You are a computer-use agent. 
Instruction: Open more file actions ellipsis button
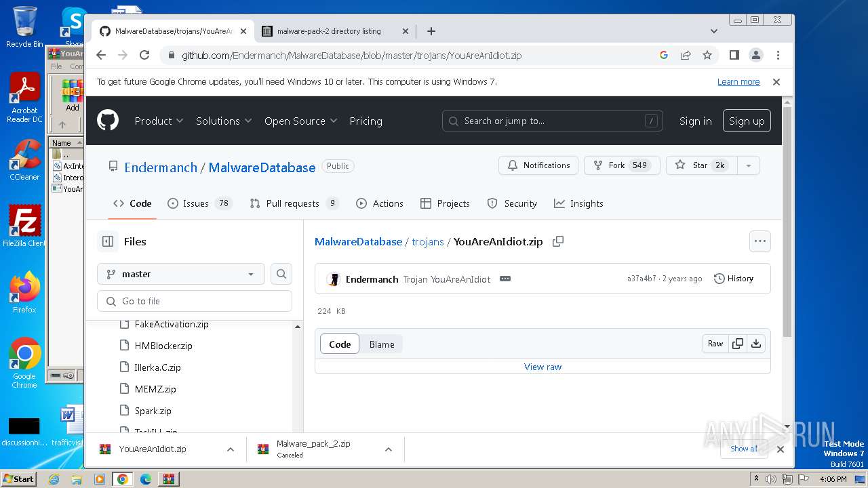point(759,241)
